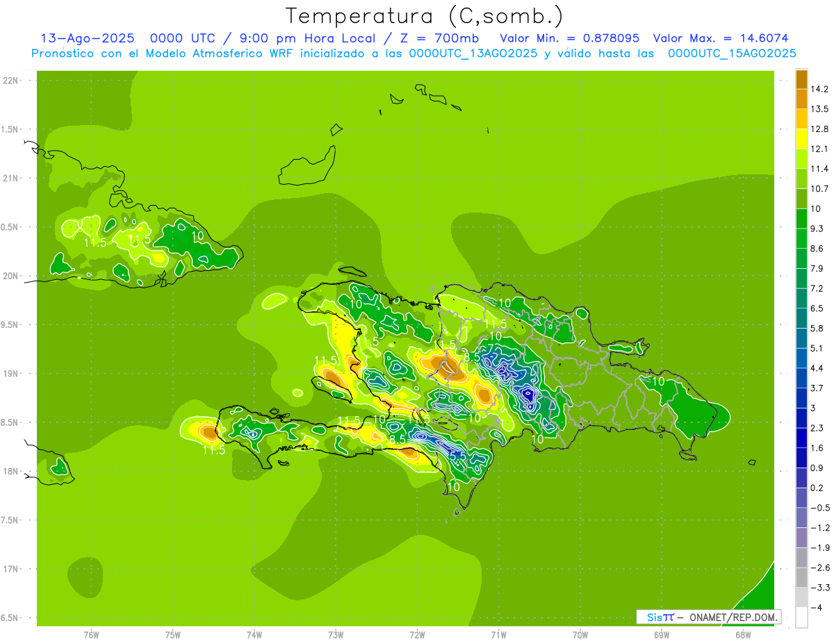
Task: Click the dark blue legend band between 1.6 and 0.9
Action: (x=801, y=458)
